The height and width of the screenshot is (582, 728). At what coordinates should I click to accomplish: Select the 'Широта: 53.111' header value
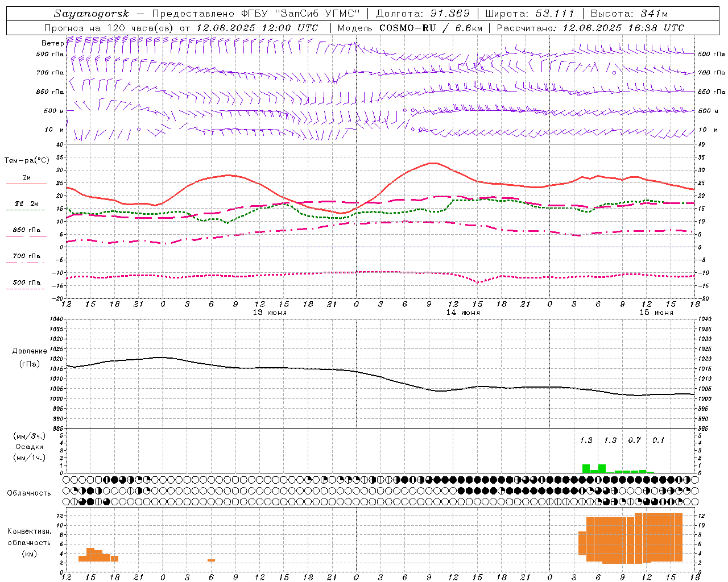(530, 14)
